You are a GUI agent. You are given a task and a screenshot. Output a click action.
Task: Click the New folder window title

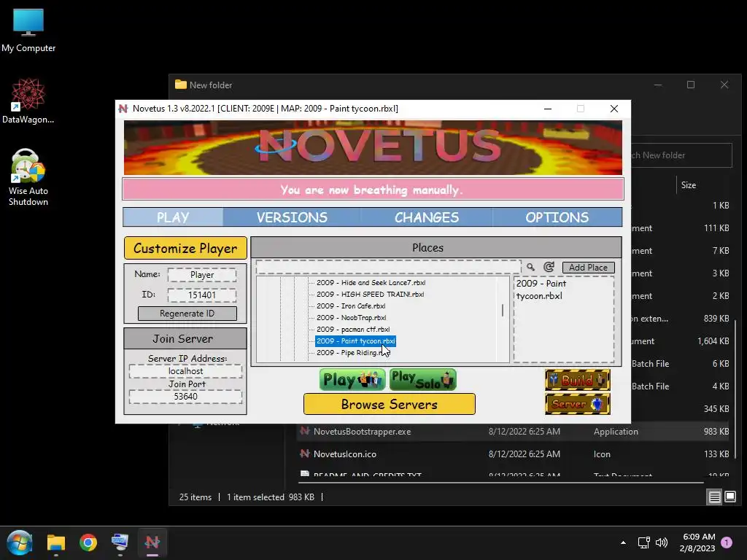click(211, 85)
